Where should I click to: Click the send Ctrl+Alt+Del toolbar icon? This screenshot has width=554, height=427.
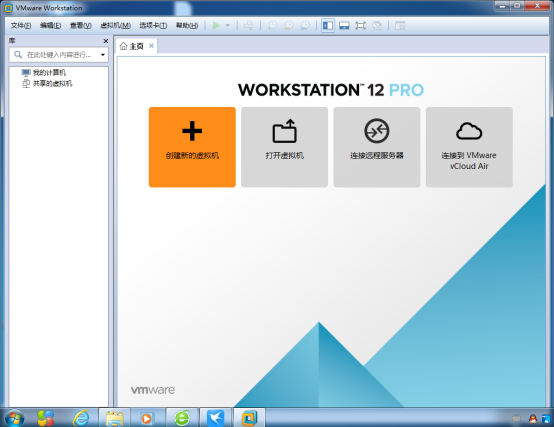coord(249,25)
